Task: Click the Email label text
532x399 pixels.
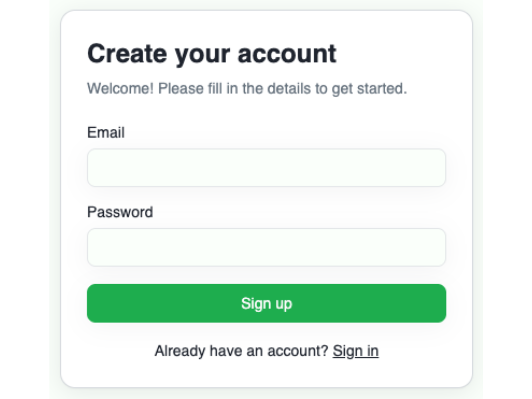Action: tap(106, 132)
